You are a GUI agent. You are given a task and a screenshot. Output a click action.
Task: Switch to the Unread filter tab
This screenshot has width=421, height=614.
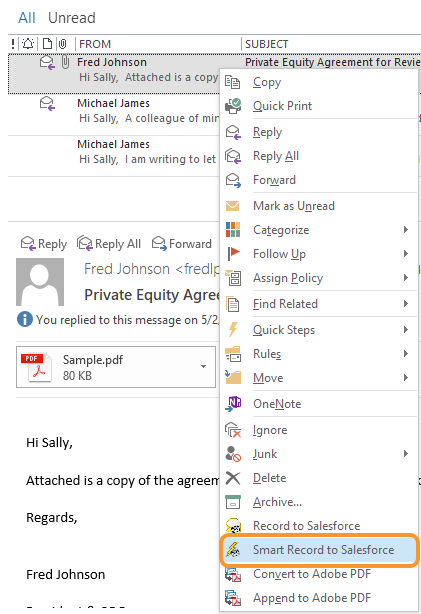click(x=72, y=18)
